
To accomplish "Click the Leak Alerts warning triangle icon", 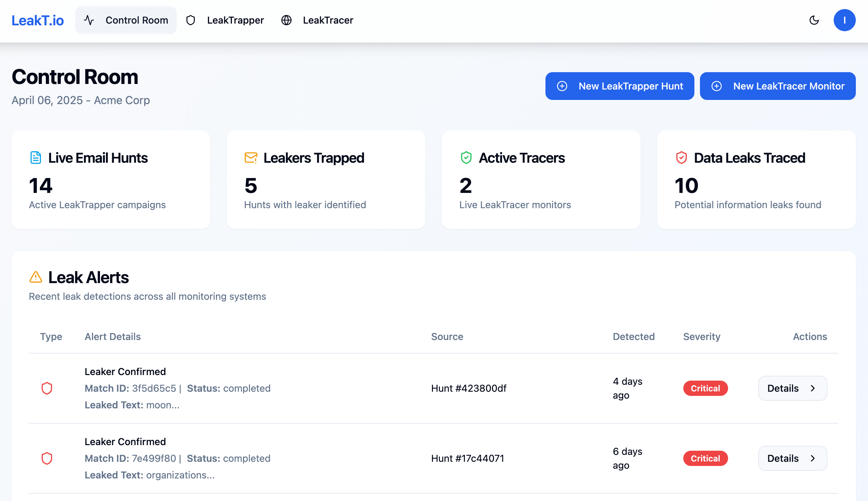I will click(x=36, y=277).
